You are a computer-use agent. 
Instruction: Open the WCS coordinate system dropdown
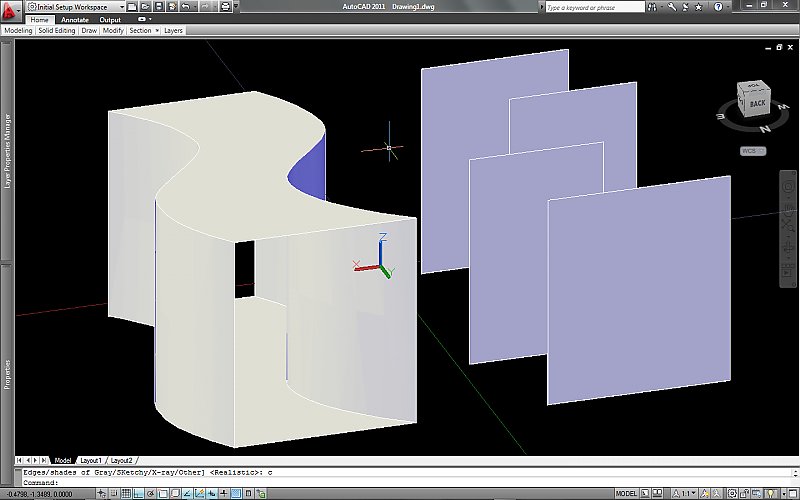[x=753, y=151]
